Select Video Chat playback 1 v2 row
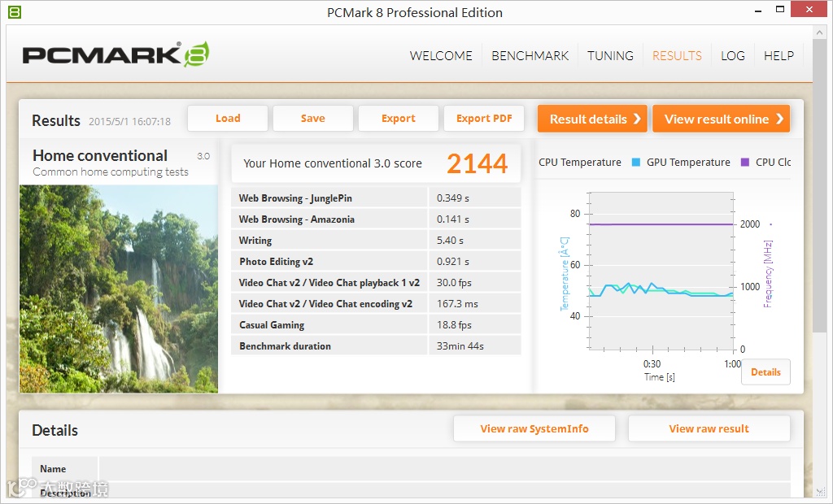This screenshot has width=833, height=504. coord(376,283)
